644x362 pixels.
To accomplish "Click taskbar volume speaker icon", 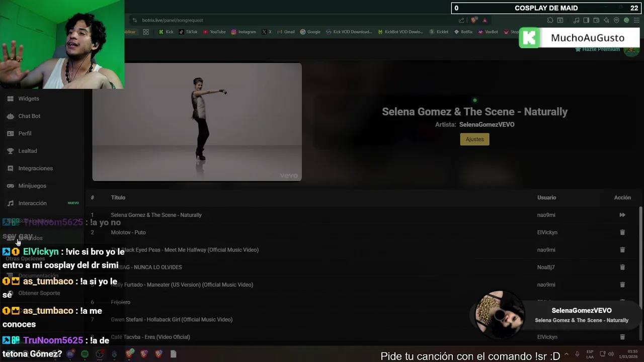I will click(611, 354).
